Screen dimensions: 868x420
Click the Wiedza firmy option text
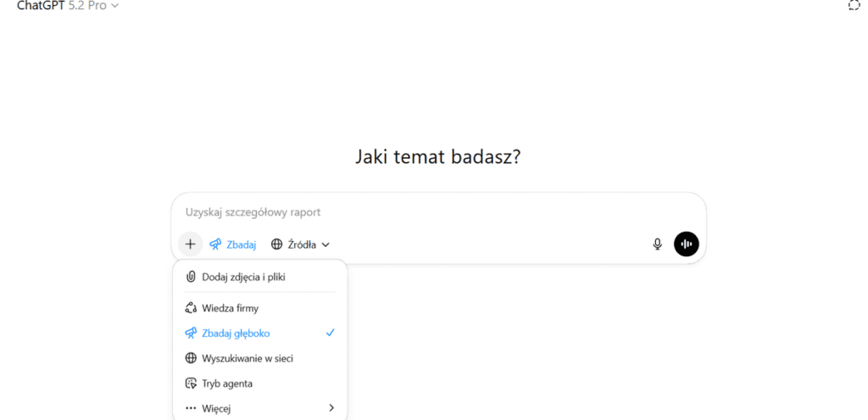(x=230, y=308)
